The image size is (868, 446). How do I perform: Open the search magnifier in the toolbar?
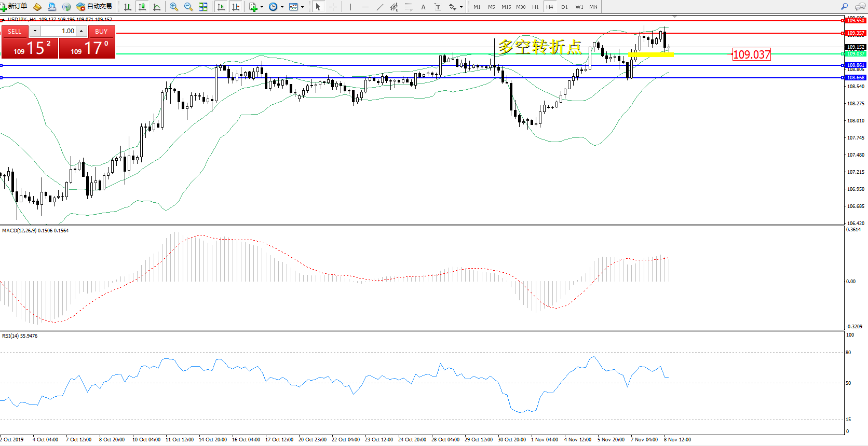844,7
